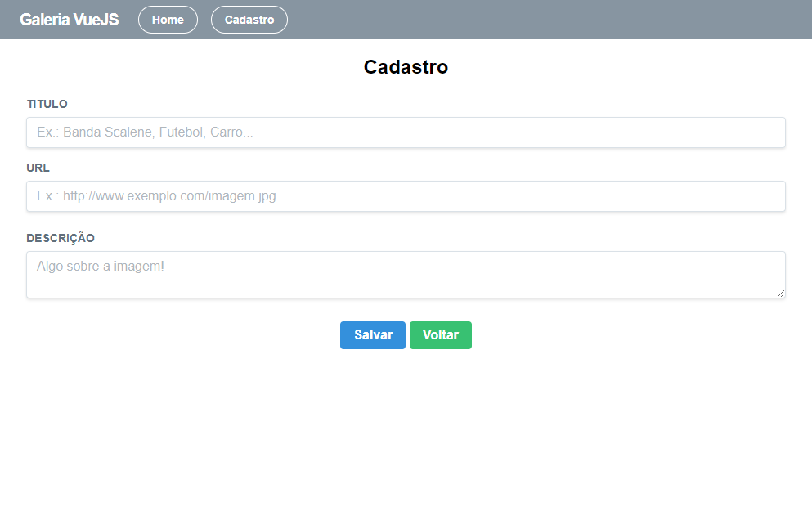Click the textarea resize handle corner

click(781, 294)
